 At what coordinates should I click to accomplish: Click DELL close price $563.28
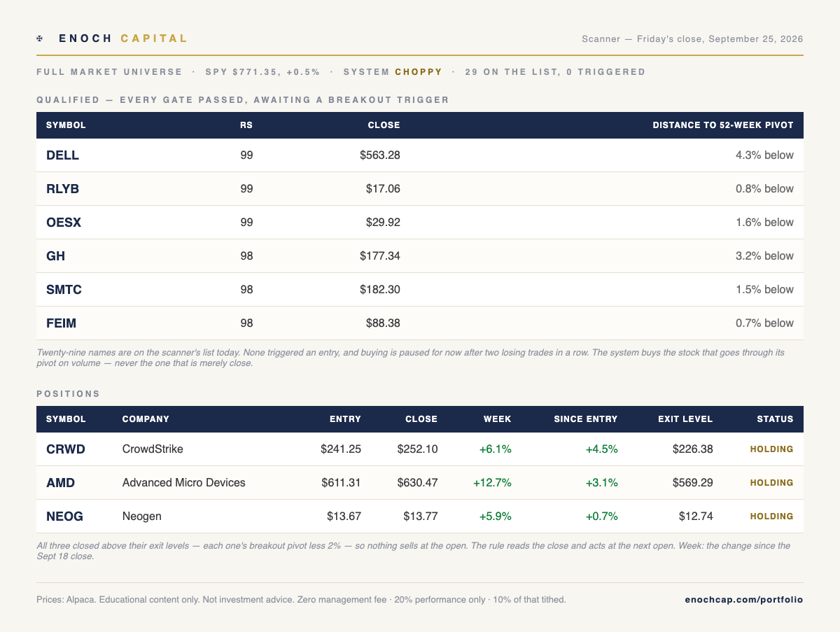[380, 155]
